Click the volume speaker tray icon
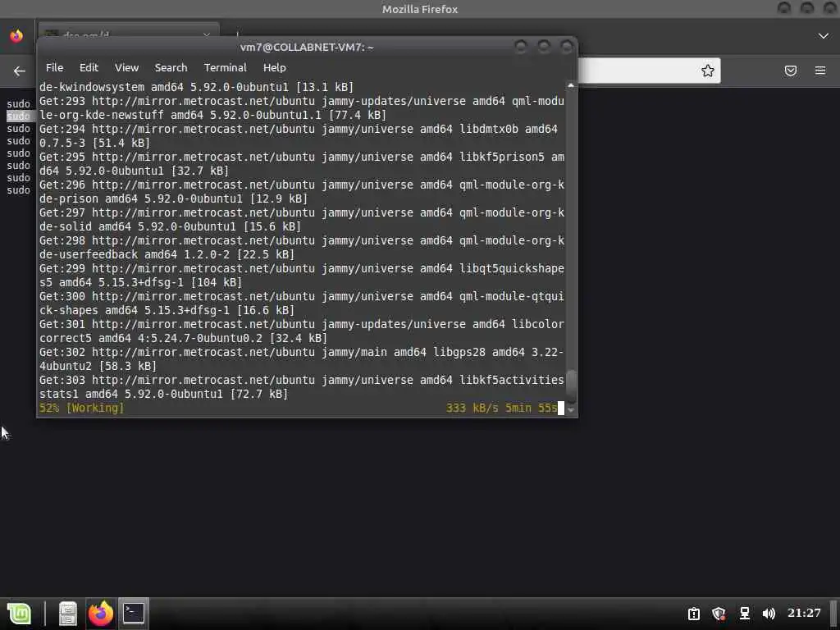 pos(769,614)
